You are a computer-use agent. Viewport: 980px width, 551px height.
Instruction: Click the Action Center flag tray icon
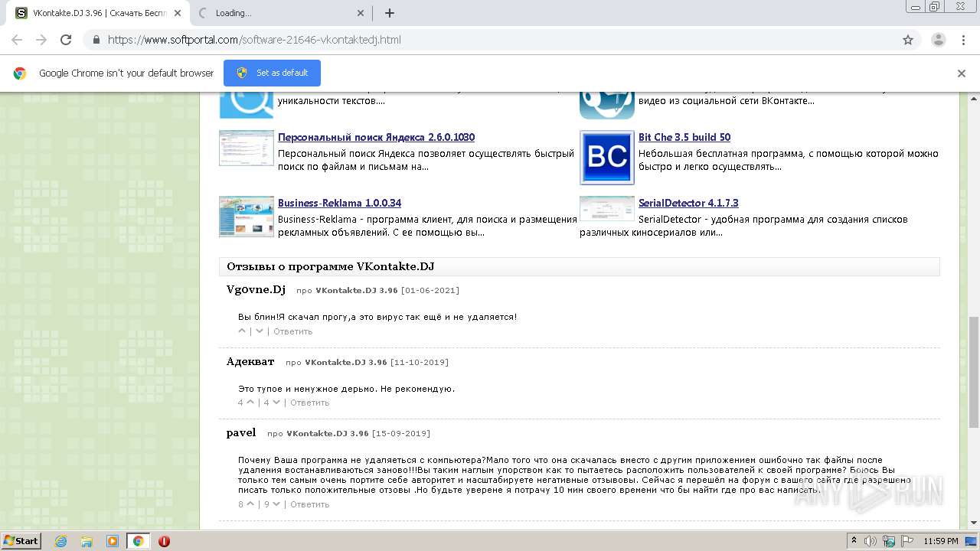(x=906, y=541)
